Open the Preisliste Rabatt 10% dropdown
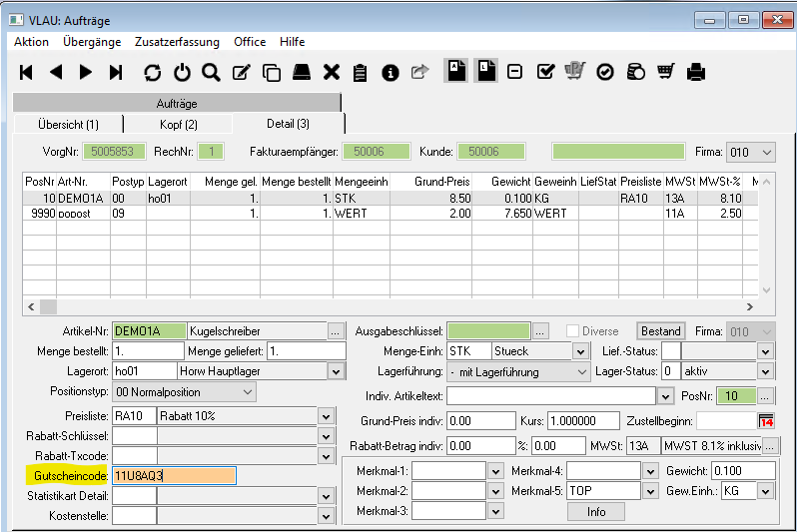Screen dimensions: 797x532 point(325,415)
